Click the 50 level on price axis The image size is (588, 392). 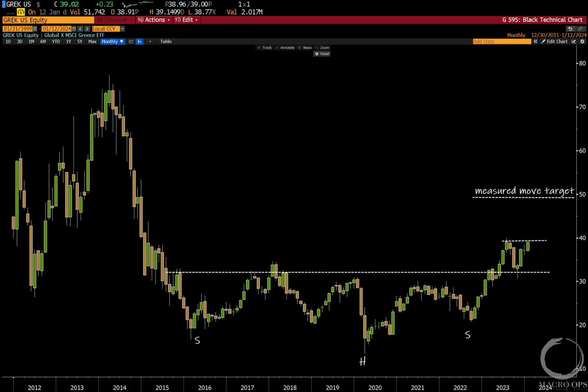582,194
